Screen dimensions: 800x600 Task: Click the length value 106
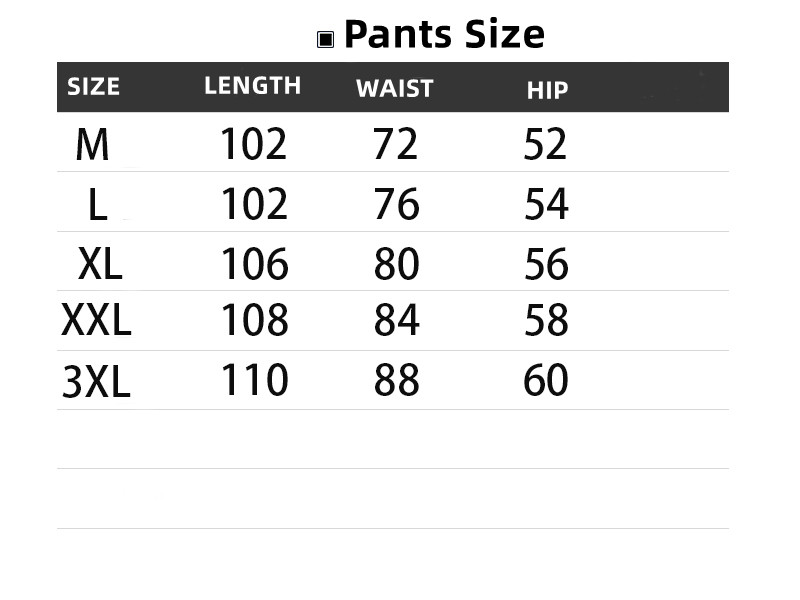[254, 265]
